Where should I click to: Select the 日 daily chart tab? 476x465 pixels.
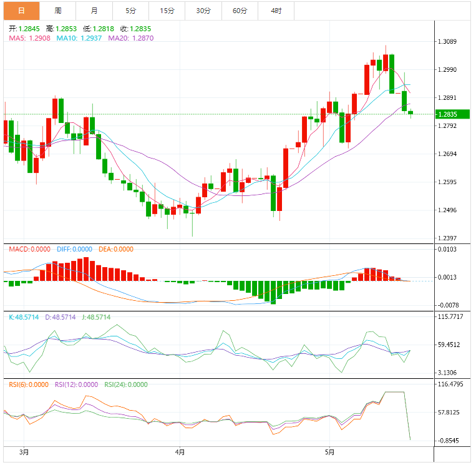pos(21,11)
